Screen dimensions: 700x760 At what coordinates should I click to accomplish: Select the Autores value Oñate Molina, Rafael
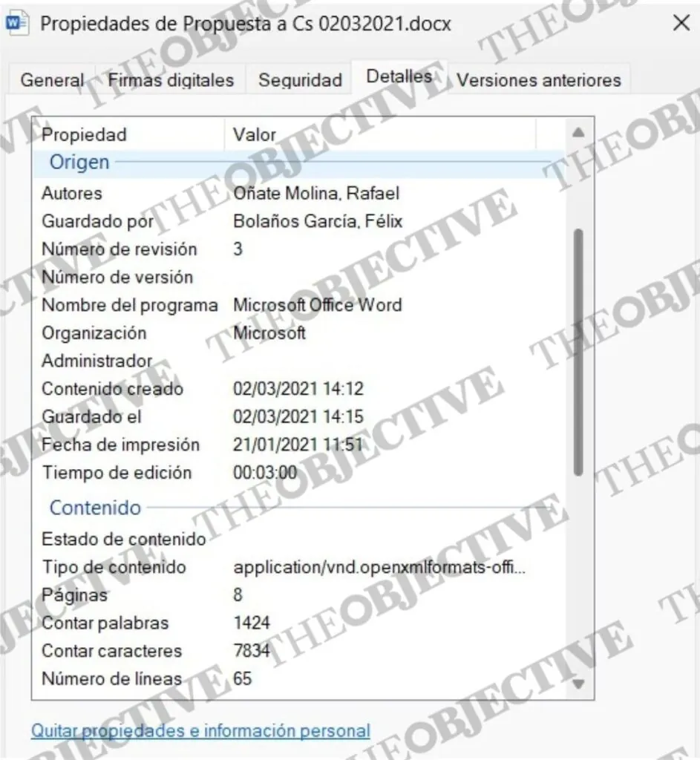point(316,194)
